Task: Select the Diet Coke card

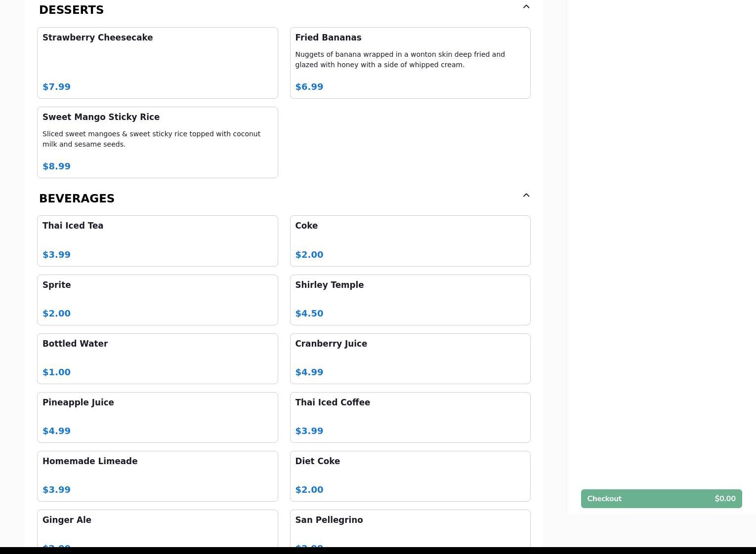Action: (x=410, y=476)
